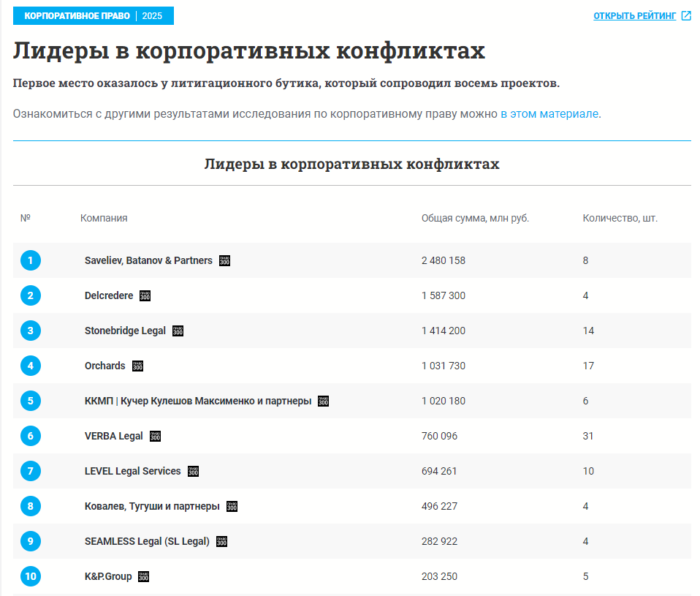Open VERBA Legal company name
The height and width of the screenshot is (596, 700).
114,436
